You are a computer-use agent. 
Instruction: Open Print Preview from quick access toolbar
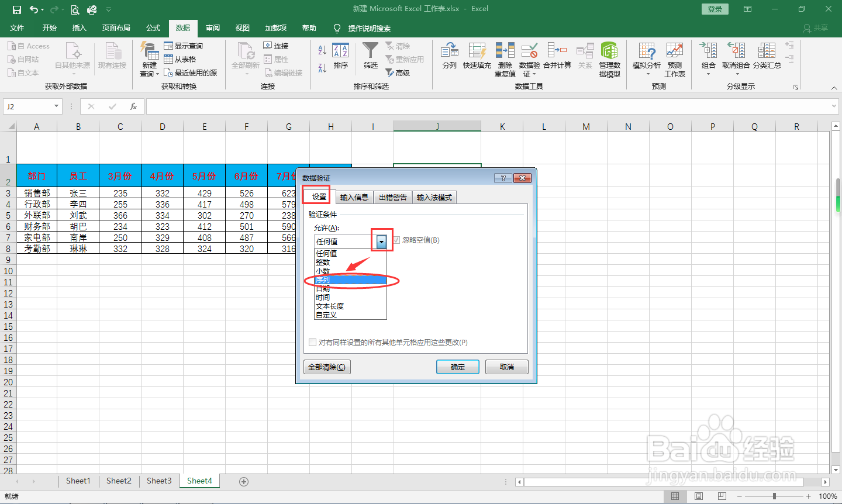click(75, 9)
